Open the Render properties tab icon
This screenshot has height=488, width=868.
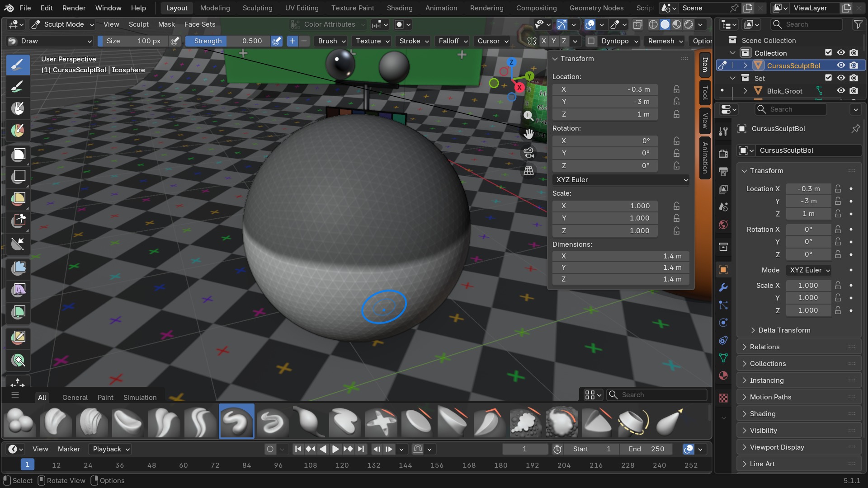click(x=723, y=154)
